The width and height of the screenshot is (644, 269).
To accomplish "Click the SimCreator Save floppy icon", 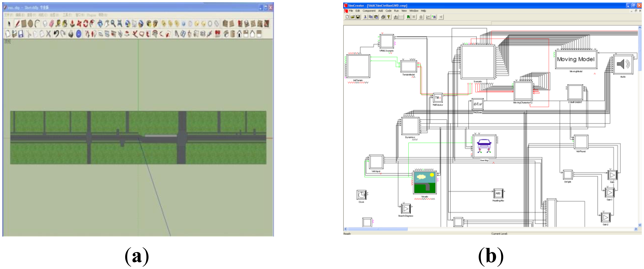I will (x=358, y=17).
